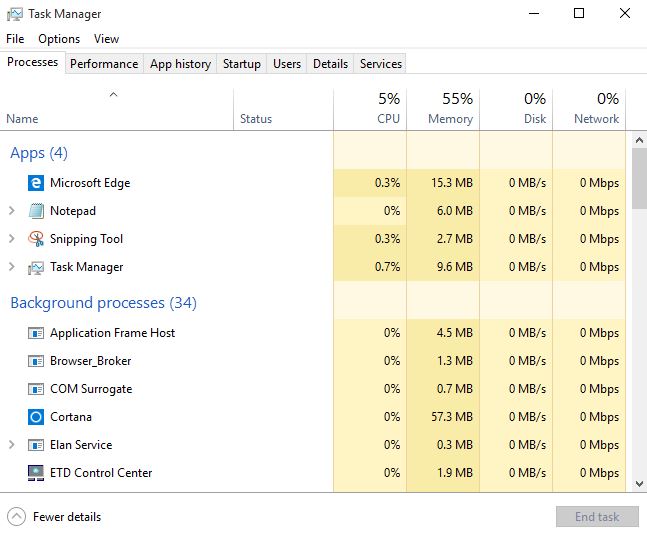The image size is (647, 539).
Task: Select the Microsoft Edge app icon
Action: (x=36, y=183)
